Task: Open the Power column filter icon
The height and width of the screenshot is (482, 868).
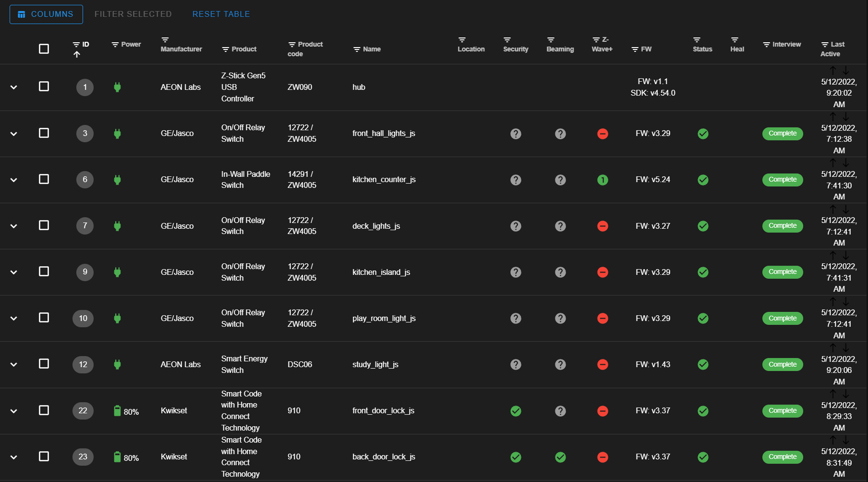Action: point(115,45)
